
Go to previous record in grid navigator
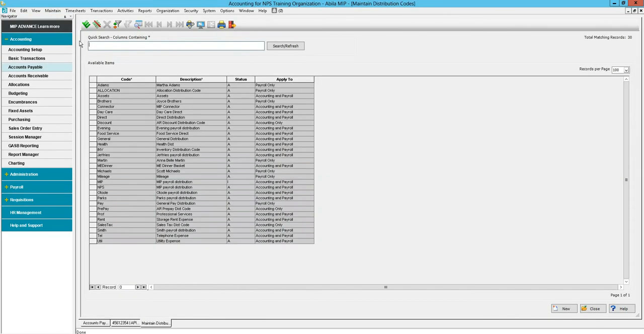tap(98, 287)
